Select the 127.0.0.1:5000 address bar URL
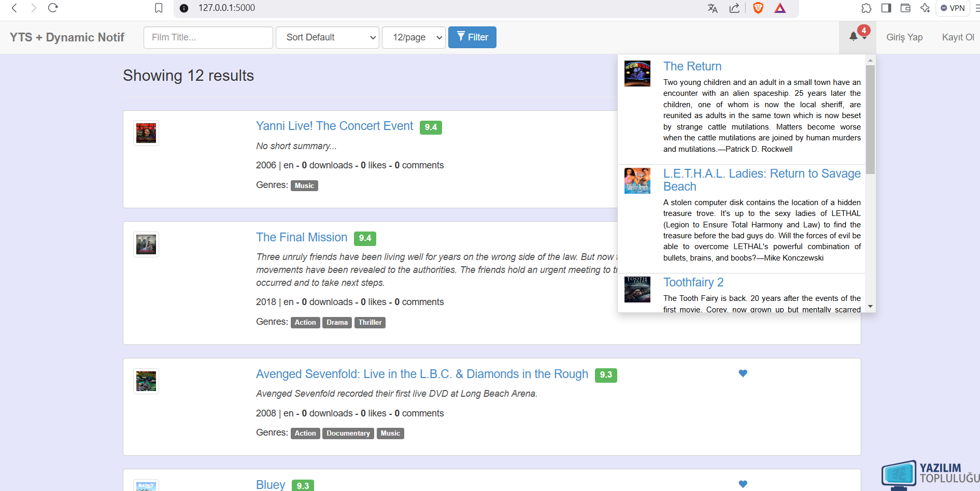This screenshot has width=980, height=491. (227, 8)
